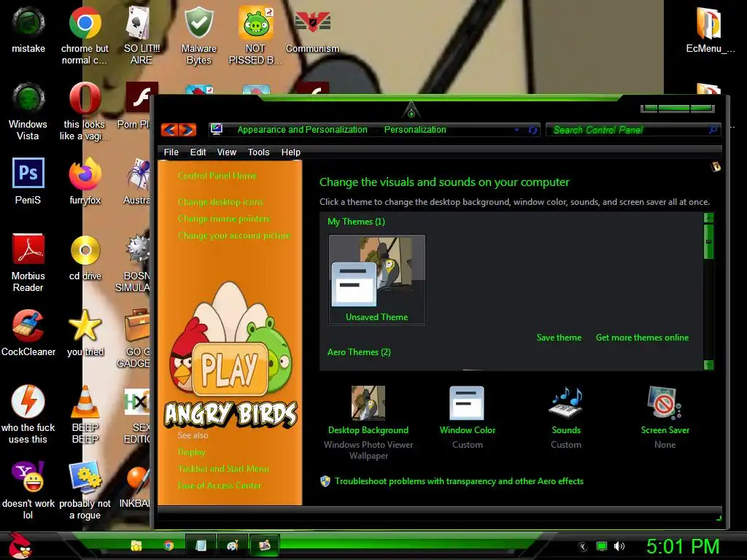Open the CockCleaner desktop icon

coord(28,332)
